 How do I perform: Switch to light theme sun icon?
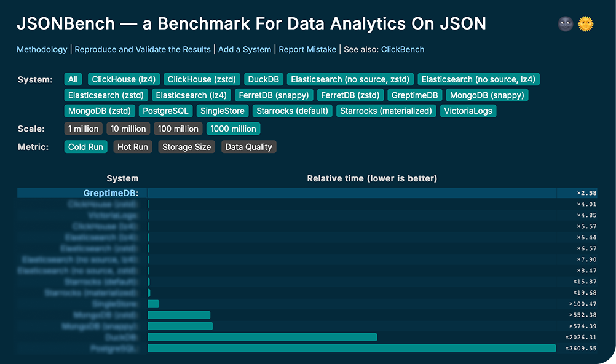586,25
